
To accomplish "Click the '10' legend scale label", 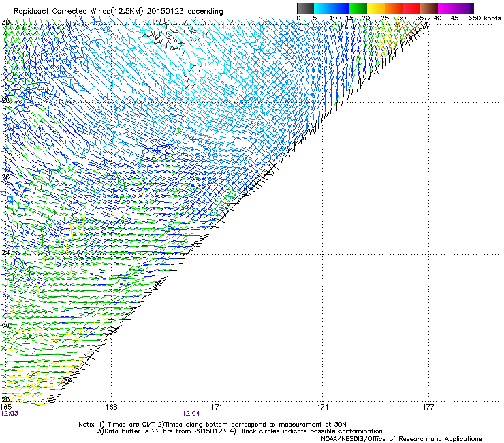I will point(333,18).
